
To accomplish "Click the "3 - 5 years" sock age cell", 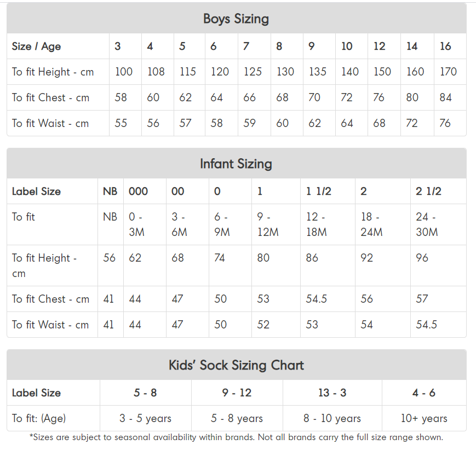I will tap(145, 419).
